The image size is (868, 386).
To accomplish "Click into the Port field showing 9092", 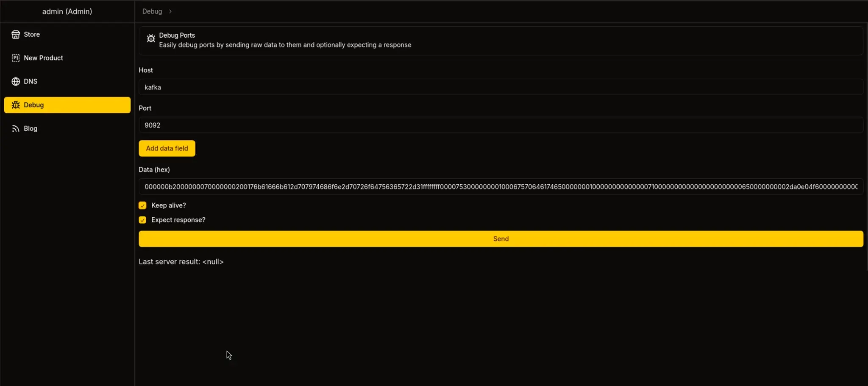I will pos(501,125).
